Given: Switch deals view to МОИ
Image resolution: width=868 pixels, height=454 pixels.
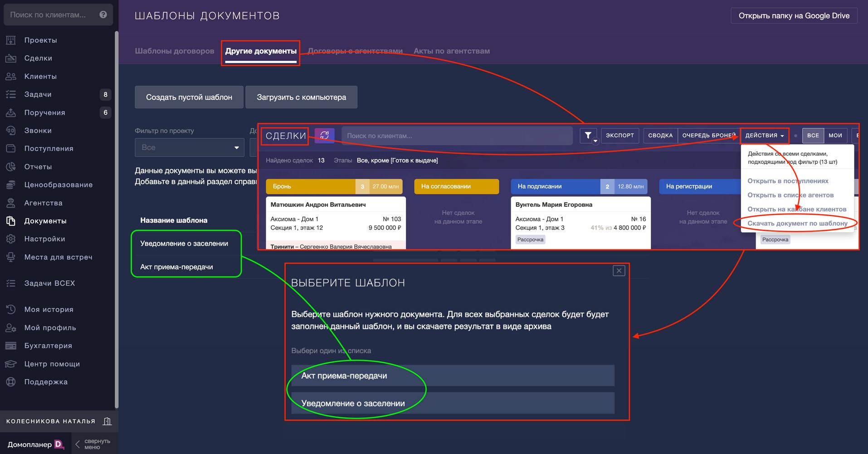Looking at the screenshot, I should (x=835, y=135).
